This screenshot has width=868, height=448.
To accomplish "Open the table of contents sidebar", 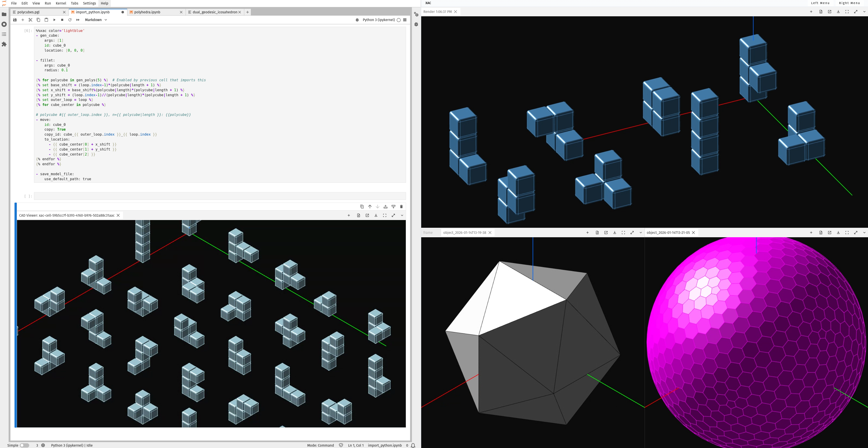I will click(x=4, y=34).
